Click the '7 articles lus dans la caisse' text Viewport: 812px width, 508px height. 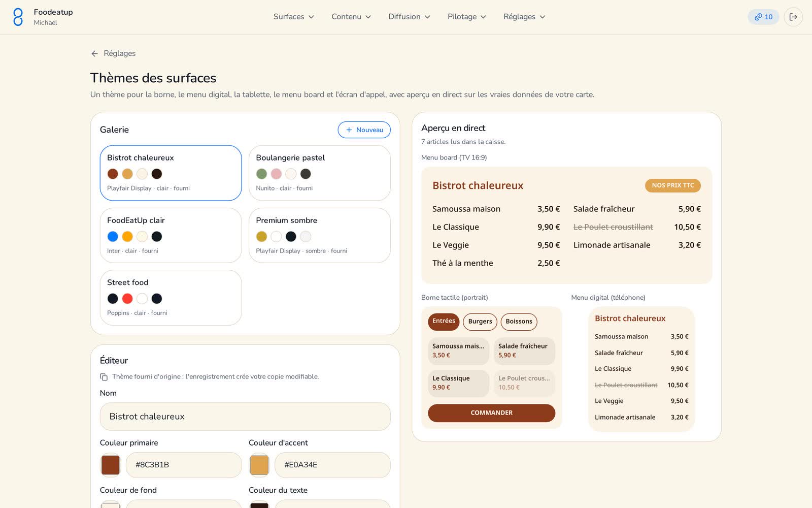pyautogui.click(x=463, y=142)
